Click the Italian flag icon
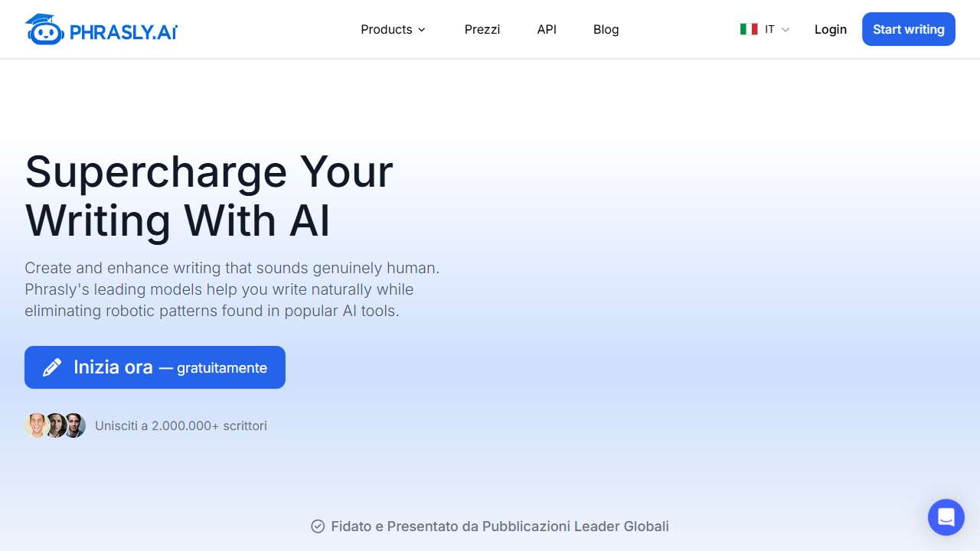980x551 pixels. pos(749,29)
